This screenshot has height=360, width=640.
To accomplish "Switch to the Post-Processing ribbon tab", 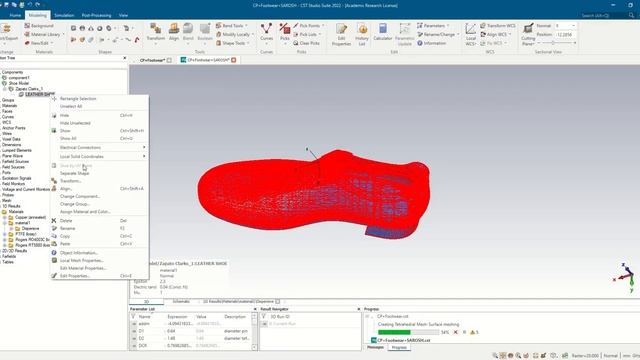I will 96,15.
